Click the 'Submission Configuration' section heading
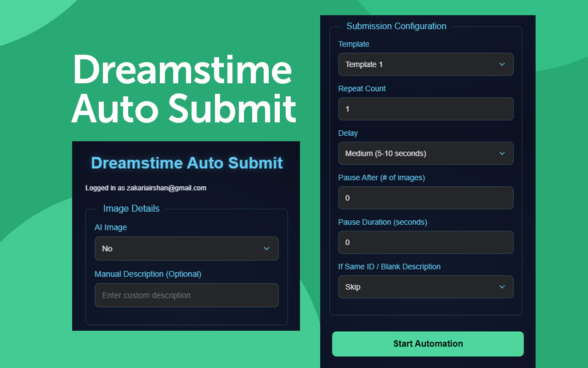Viewport: 588px width, 368px height. [396, 26]
